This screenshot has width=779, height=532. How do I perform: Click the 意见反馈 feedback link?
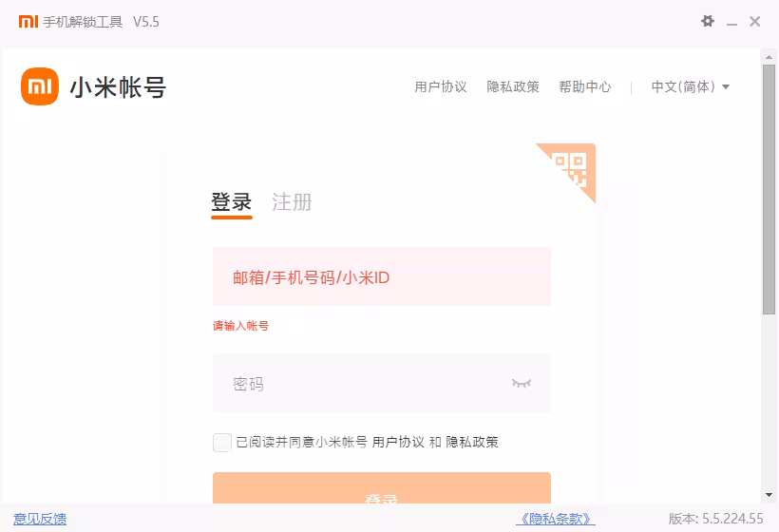tap(40, 519)
